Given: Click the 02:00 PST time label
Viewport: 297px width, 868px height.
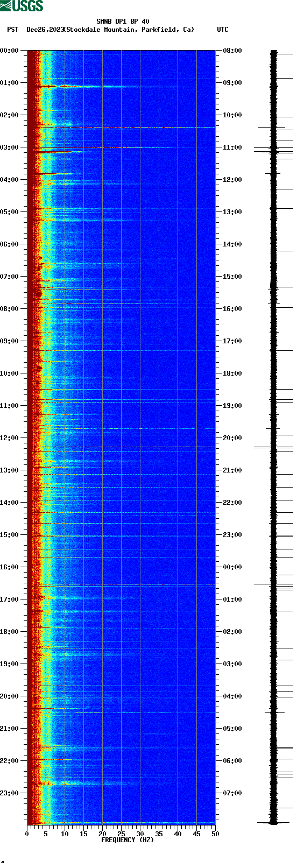Looking at the screenshot, I should (x=9, y=115).
